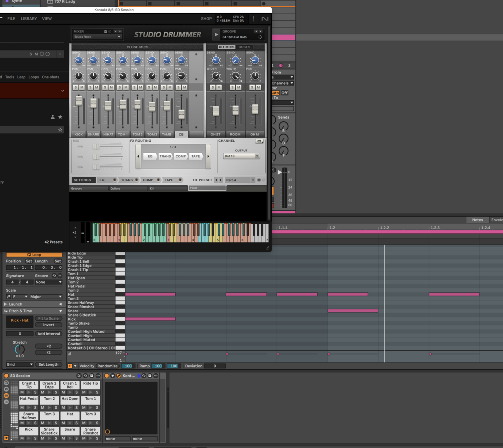The width and height of the screenshot is (503, 448).
Task: Save SD Session preset disk icon
Action: 92,376
